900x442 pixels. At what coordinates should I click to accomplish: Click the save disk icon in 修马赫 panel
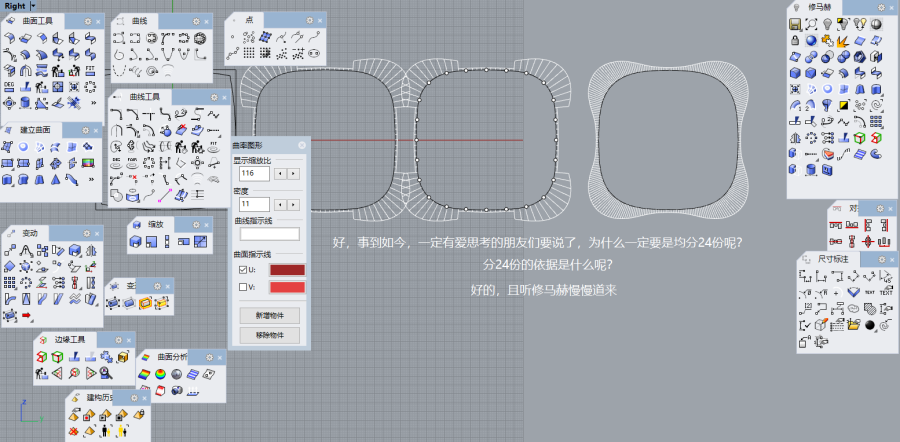pyautogui.click(x=794, y=23)
